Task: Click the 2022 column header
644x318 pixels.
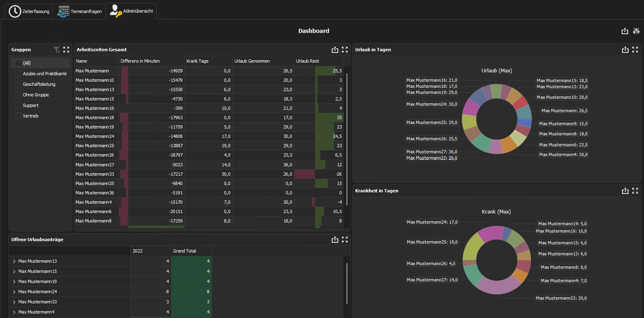Action: [x=151, y=251]
